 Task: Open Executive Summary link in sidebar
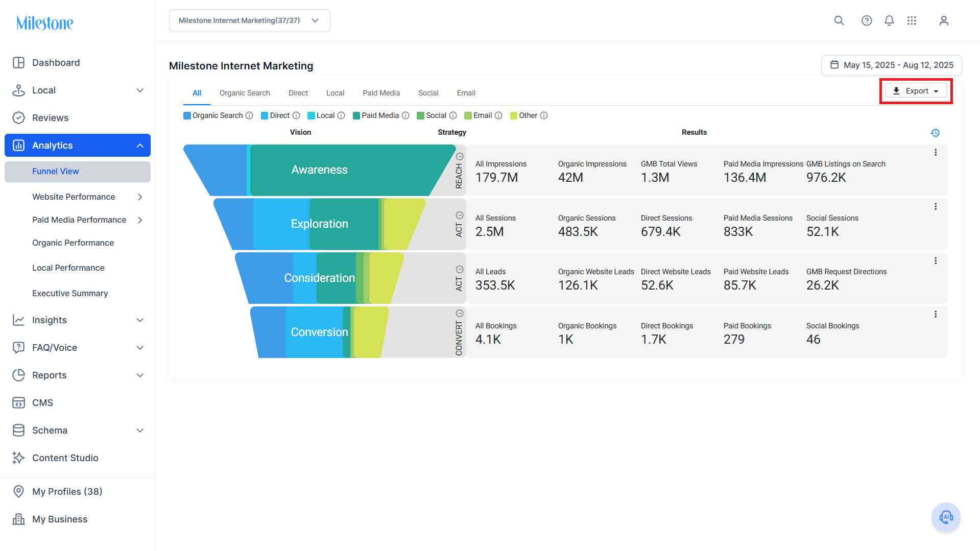pyautogui.click(x=70, y=293)
